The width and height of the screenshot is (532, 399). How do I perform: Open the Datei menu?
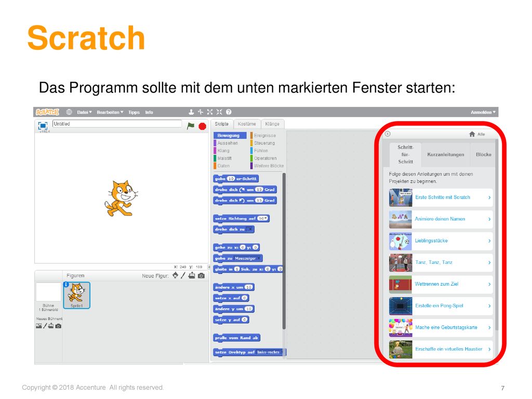point(84,112)
